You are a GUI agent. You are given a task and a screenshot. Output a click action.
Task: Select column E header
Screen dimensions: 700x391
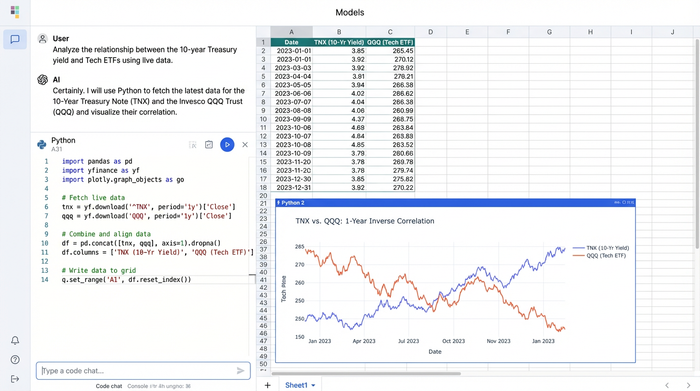tap(467, 32)
